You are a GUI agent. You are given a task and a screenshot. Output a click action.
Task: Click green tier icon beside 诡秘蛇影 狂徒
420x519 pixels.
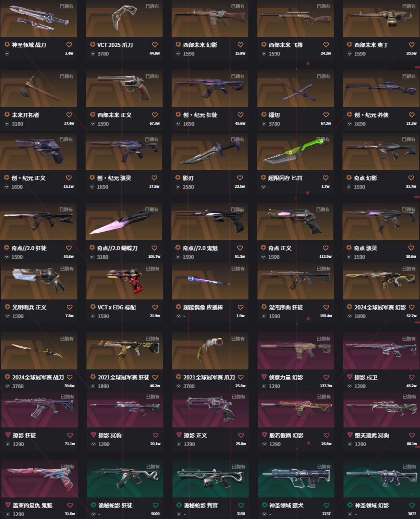point(93,505)
